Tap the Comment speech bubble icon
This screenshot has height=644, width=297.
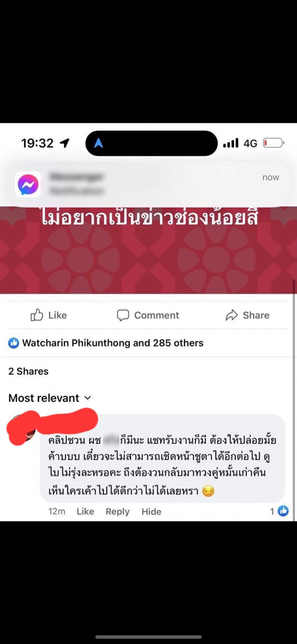click(123, 315)
